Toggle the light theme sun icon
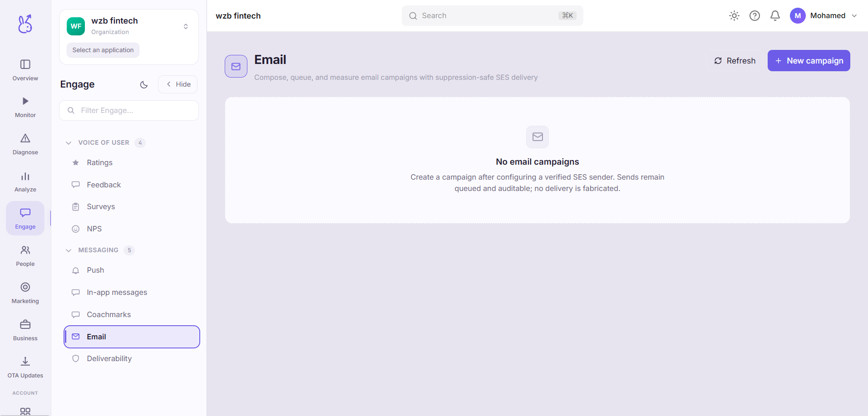 (734, 16)
